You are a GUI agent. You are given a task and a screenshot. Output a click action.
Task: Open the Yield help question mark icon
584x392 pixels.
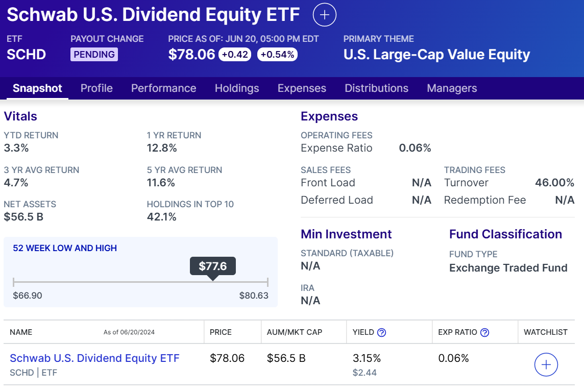[382, 332]
